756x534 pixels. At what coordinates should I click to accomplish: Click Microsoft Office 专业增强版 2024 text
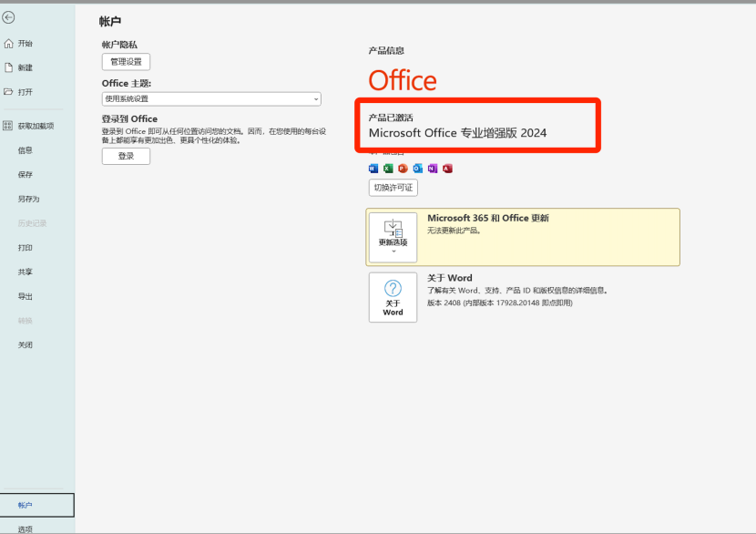(x=457, y=133)
